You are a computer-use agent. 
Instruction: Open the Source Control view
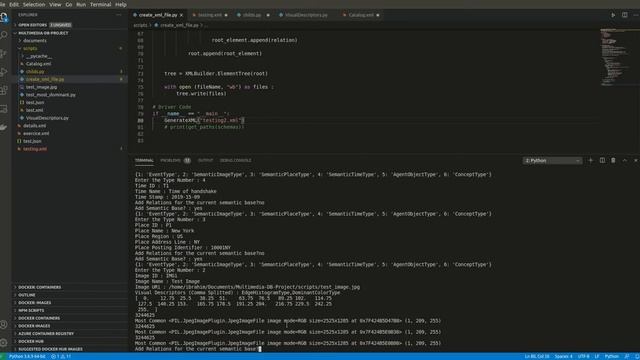pos(4,53)
